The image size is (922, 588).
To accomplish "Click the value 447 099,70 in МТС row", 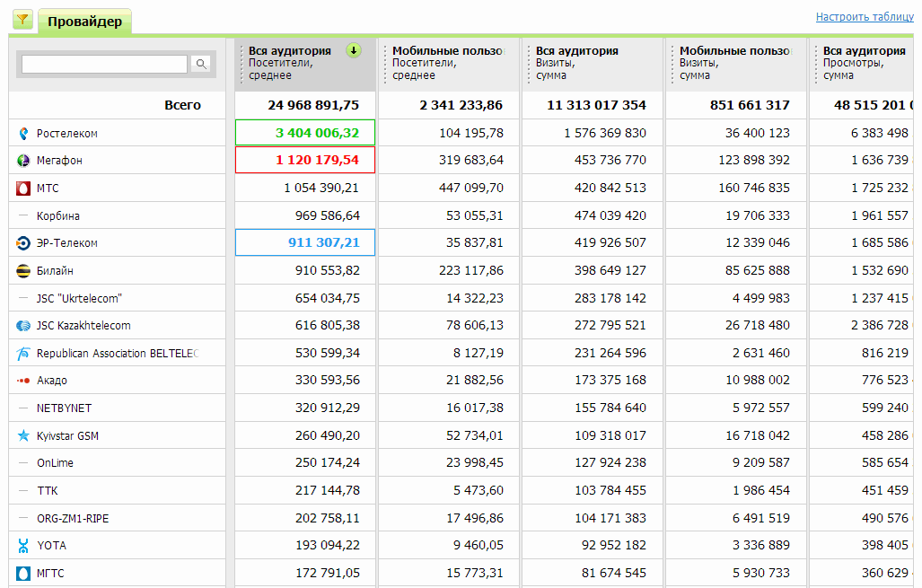I will [x=471, y=188].
